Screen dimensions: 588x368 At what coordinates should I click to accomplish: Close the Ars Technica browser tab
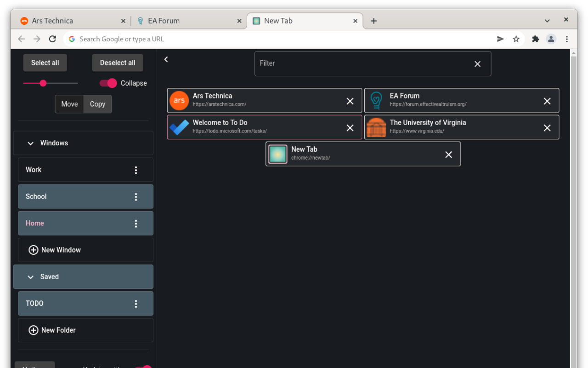pos(123,21)
